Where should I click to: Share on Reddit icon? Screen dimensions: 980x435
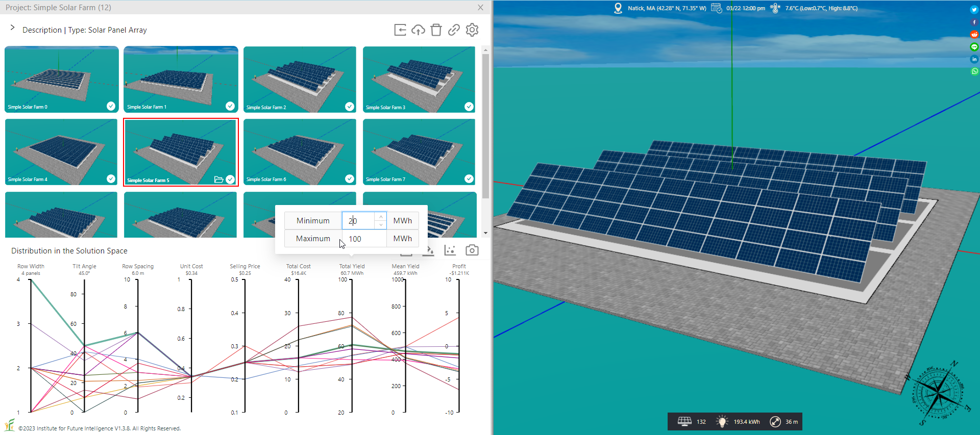[974, 34]
